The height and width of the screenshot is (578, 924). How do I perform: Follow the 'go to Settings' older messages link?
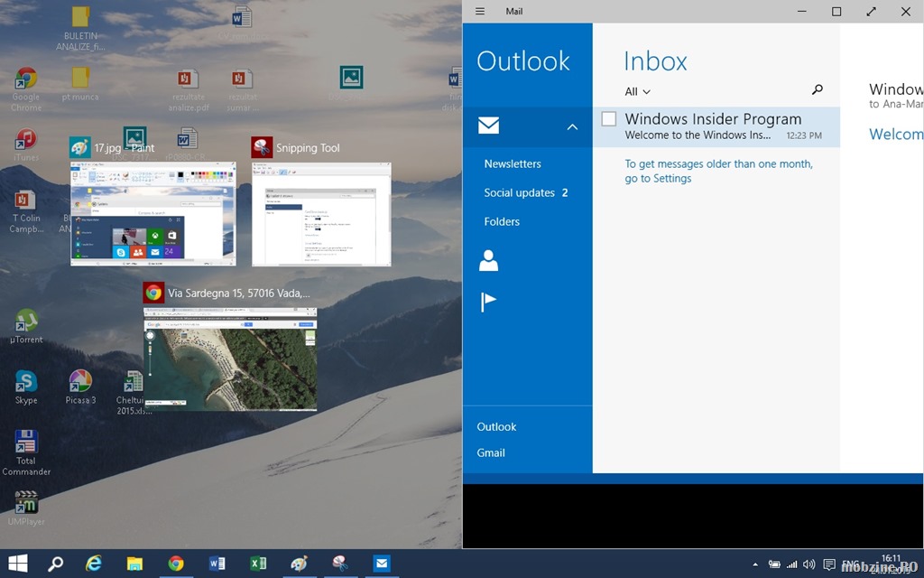[x=658, y=178]
